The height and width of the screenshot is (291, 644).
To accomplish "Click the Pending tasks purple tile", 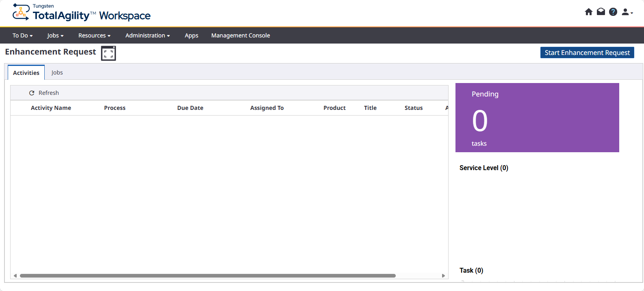I will point(537,118).
